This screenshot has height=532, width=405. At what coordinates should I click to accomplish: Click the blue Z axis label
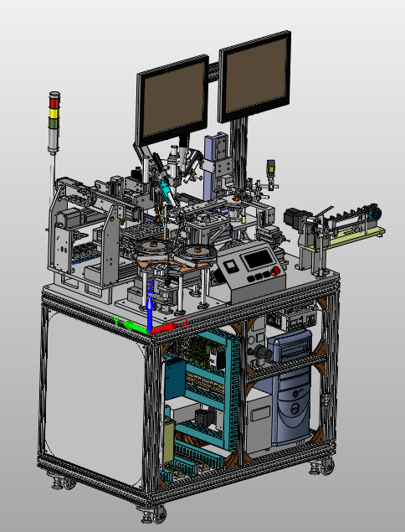click(151, 287)
